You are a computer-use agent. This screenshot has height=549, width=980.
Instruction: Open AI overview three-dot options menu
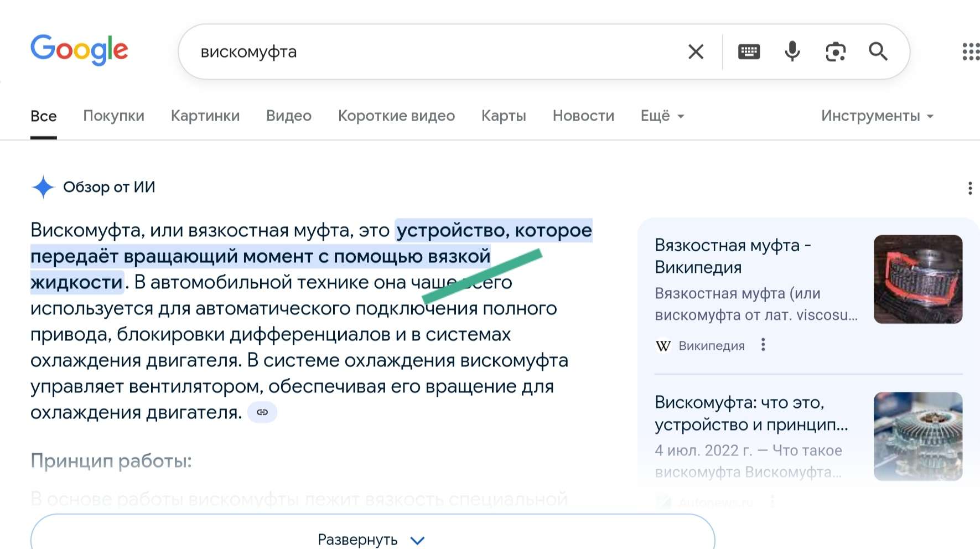[x=969, y=188]
